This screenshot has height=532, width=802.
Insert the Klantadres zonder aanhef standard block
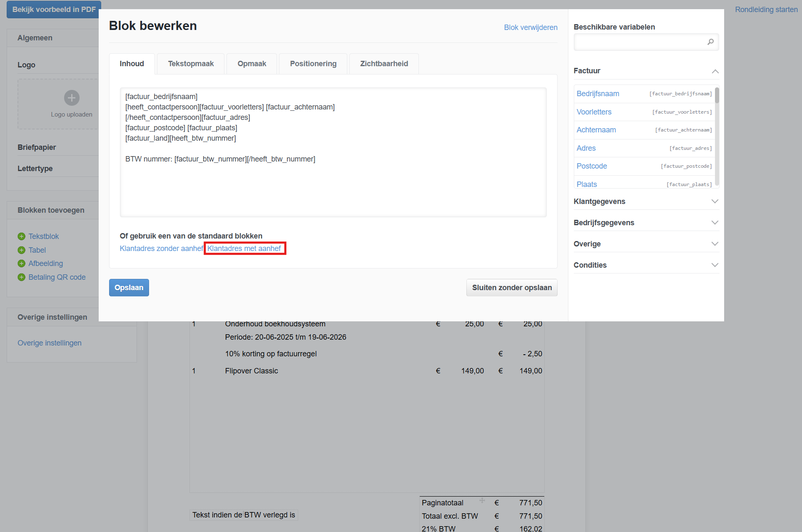click(x=161, y=249)
